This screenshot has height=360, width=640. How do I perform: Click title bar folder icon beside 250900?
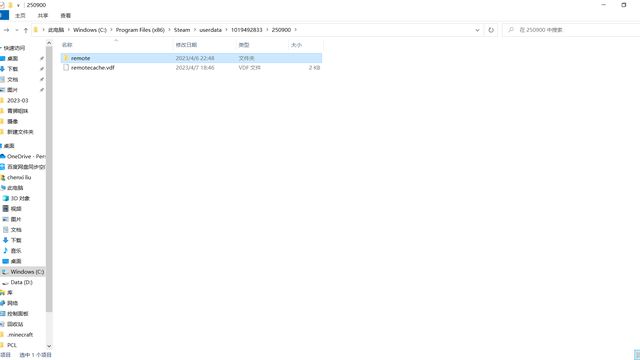tap(10, 5)
